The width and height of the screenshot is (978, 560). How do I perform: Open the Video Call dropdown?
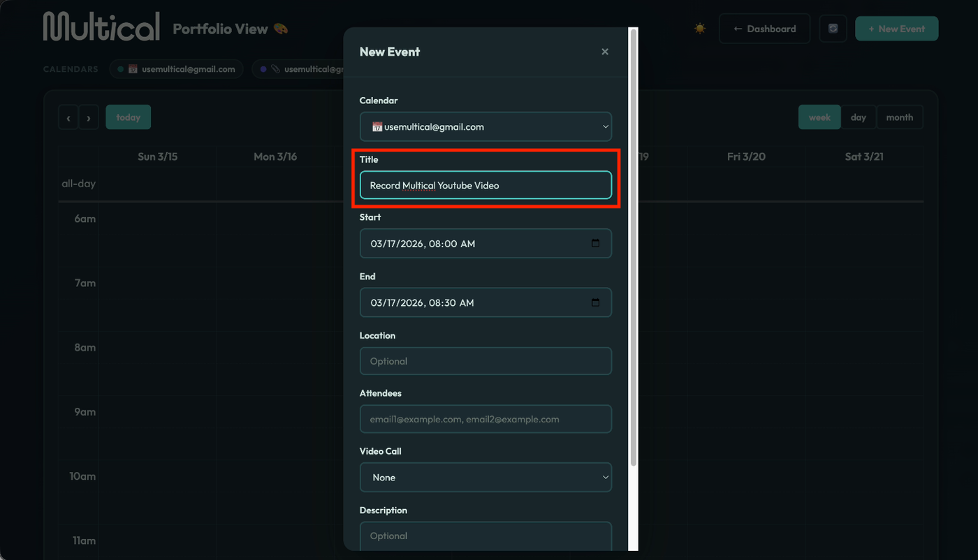[486, 478]
